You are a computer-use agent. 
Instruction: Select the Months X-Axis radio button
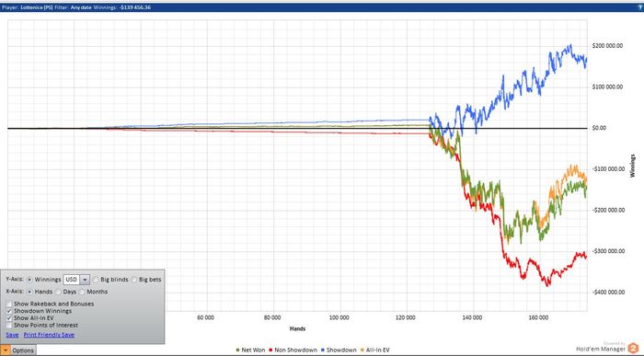pyautogui.click(x=82, y=292)
